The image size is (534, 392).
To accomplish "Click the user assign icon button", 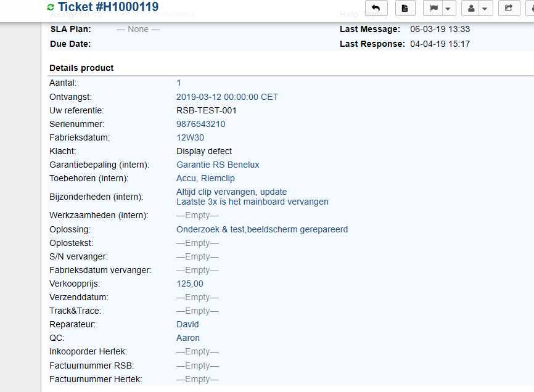I will [471, 8].
